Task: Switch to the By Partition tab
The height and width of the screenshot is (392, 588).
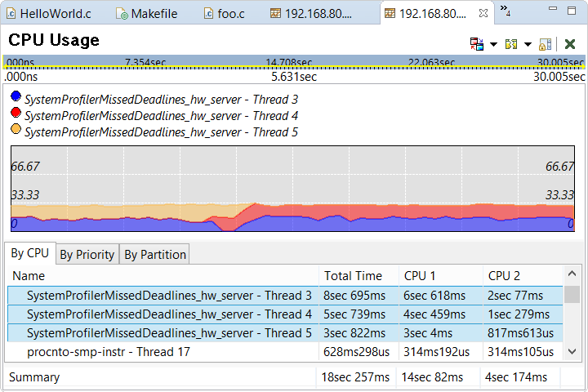Action: [155, 255]
